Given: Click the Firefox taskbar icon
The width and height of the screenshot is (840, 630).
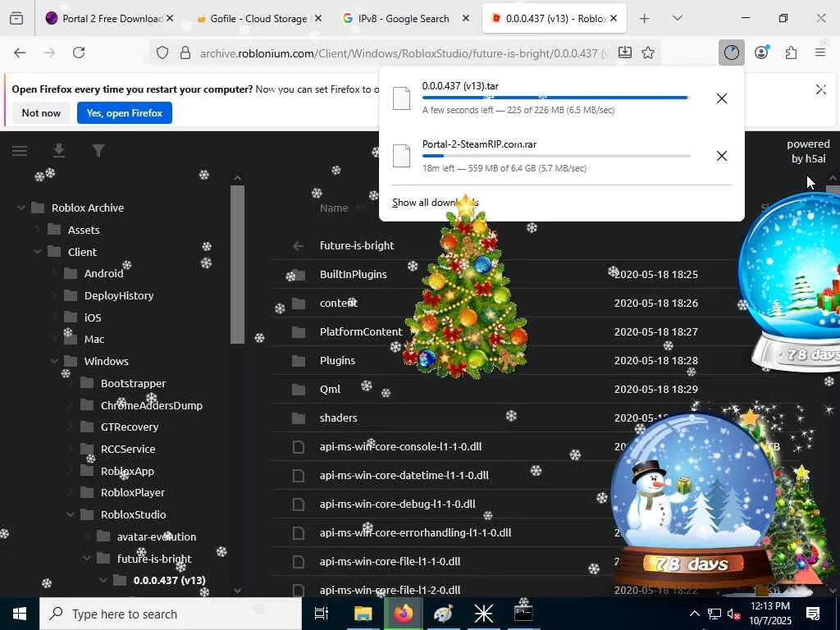Looking at the screenshot, I should click(x=403, y=614).
